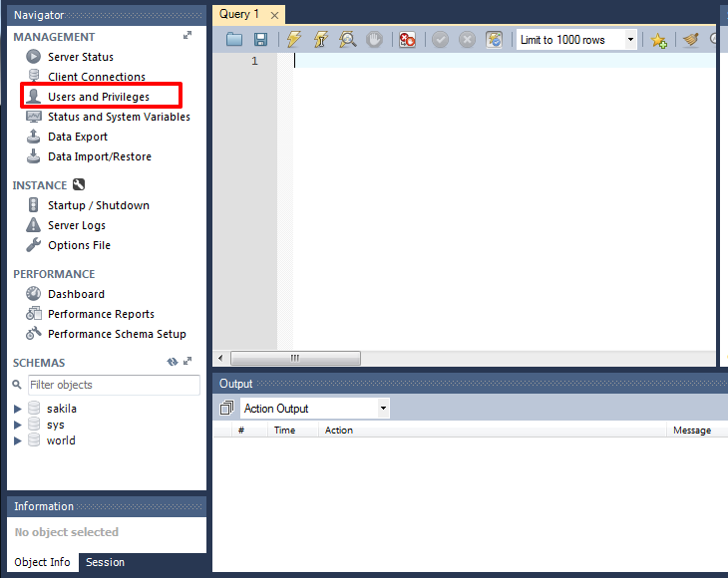Switch to Object Info tab
This screenshot has width=728, height=578.
[x=42, y=562]
